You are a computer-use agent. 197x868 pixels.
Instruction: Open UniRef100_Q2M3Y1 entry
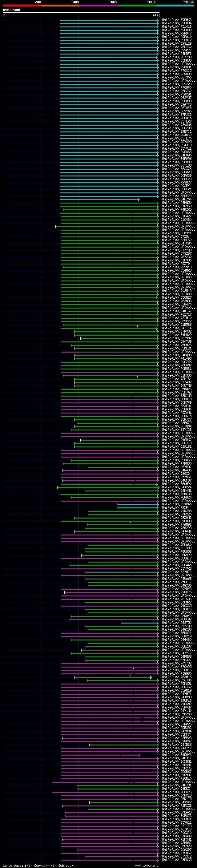coord(177,233)
